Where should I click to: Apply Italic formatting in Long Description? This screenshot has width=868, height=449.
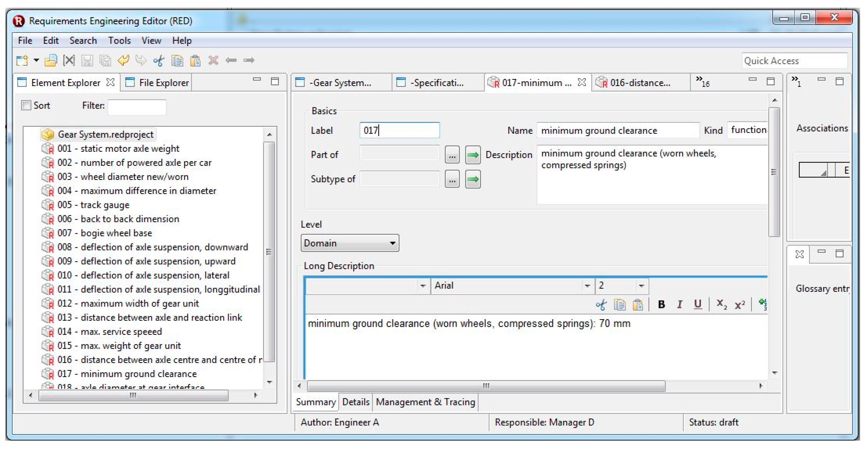[680, 304]
